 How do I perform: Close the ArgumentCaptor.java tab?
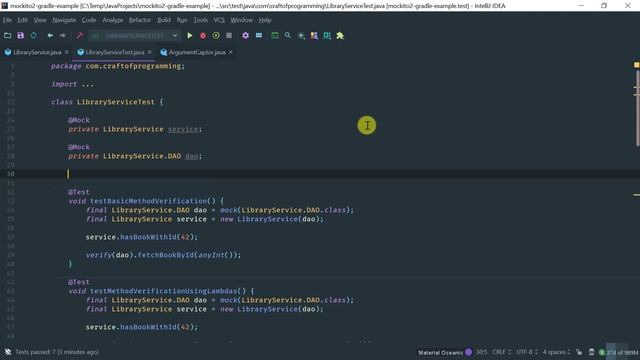coord(231,52)
